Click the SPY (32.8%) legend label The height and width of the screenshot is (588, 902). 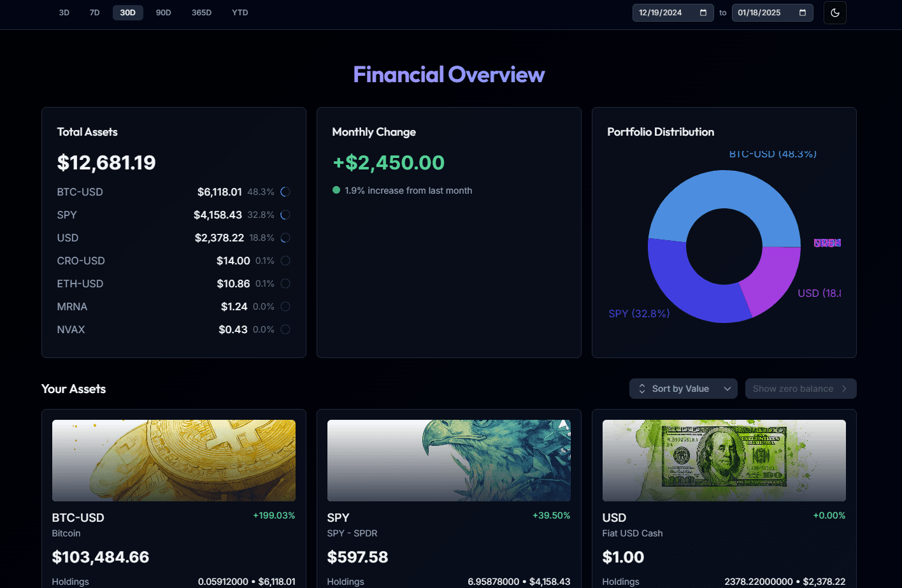640,313
